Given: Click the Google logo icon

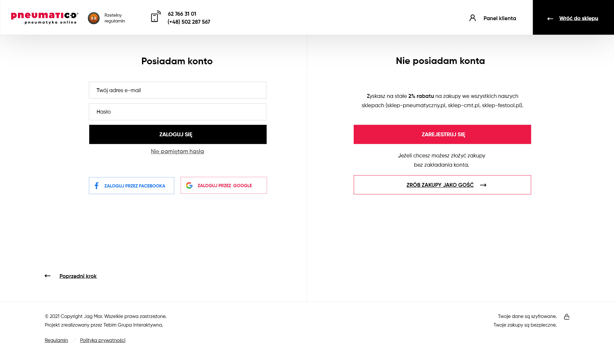Looking at the screenshot, I should 189,185.
